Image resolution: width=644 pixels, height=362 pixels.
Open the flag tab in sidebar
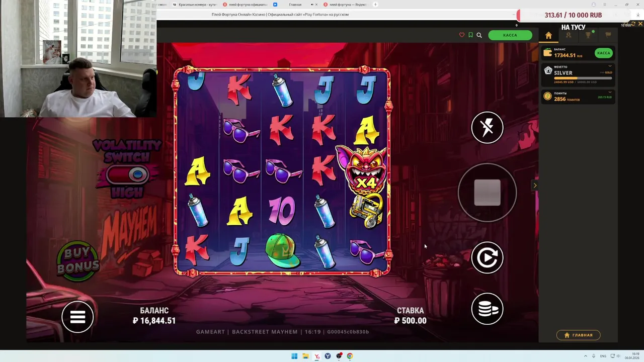(608, 35)
